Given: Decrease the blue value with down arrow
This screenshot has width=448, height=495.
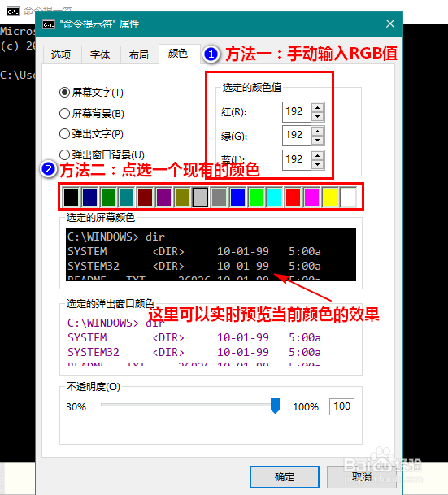Looking at the screenshot, I should pyautogui.click(x=317, y=164).
